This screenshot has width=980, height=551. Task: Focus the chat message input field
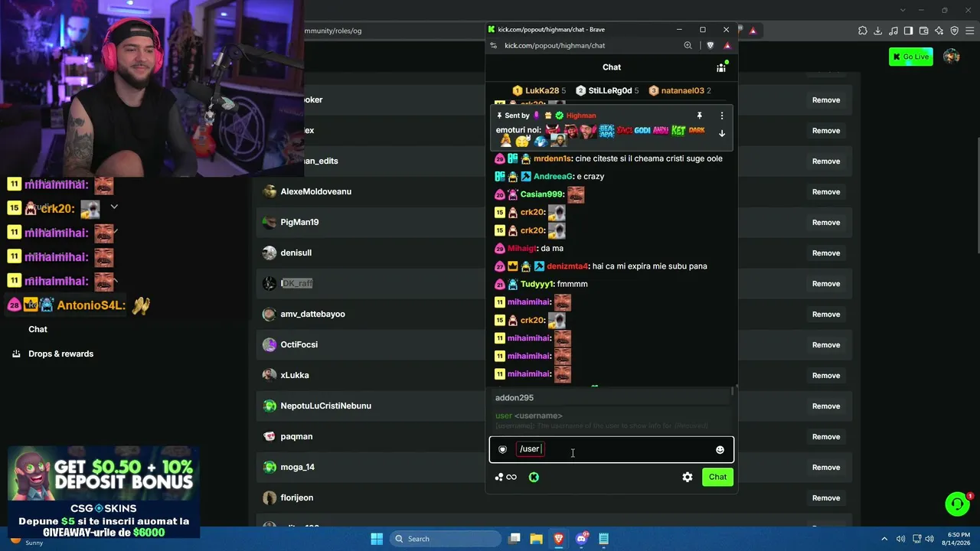pyautogui.click(x=612, y=450)
